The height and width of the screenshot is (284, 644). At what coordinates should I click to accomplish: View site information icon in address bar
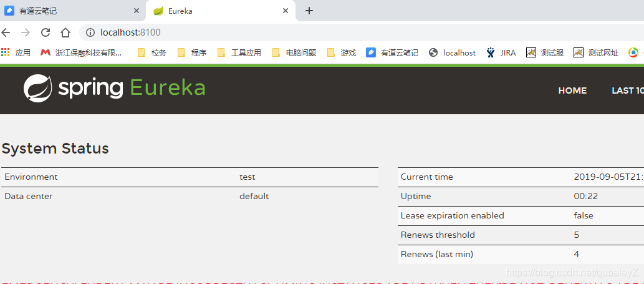pyautogui.click(x=90, y=32)
